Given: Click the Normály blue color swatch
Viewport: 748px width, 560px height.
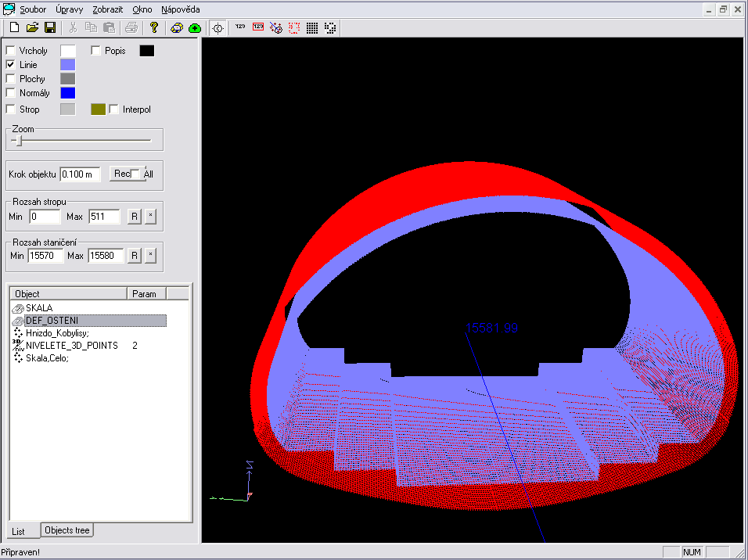Looking at the screenshot, I should tap(68, 93).
